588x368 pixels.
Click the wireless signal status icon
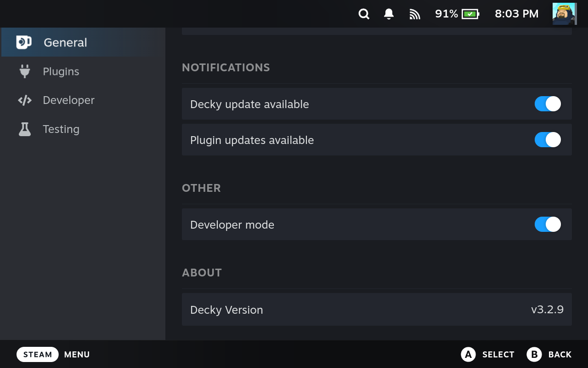[415, 14]
